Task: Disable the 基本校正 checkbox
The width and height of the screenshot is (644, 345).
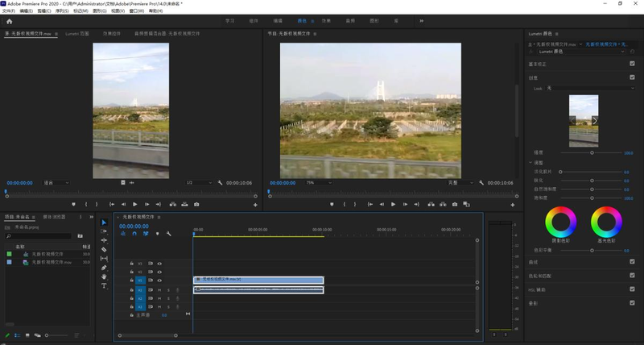Action: [x=632, y=64]
